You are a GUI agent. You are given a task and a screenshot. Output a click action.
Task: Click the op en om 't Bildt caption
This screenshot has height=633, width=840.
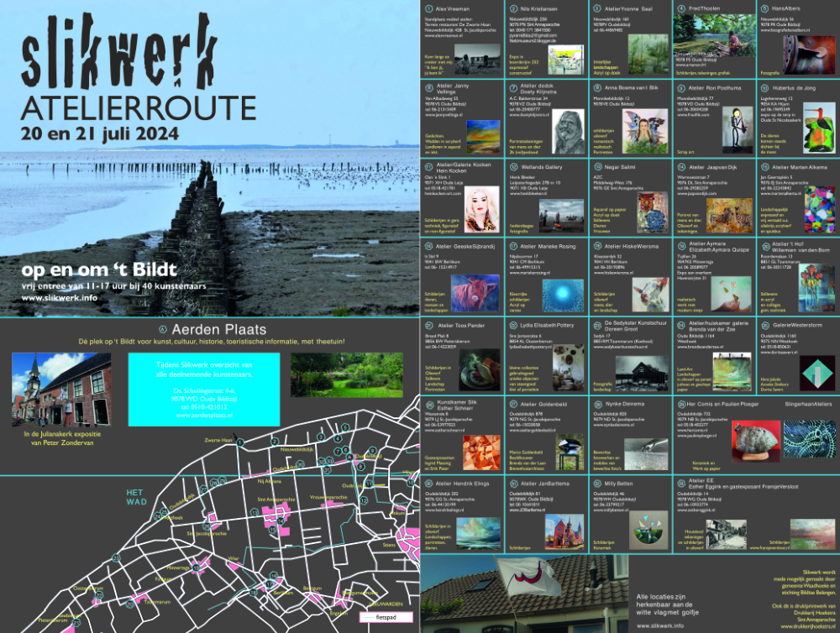pyautogui.click(x=99, y=269)
